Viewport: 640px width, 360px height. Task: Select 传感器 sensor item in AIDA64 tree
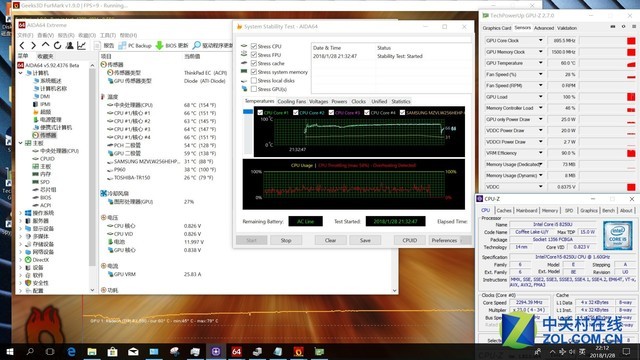(44, 135)
